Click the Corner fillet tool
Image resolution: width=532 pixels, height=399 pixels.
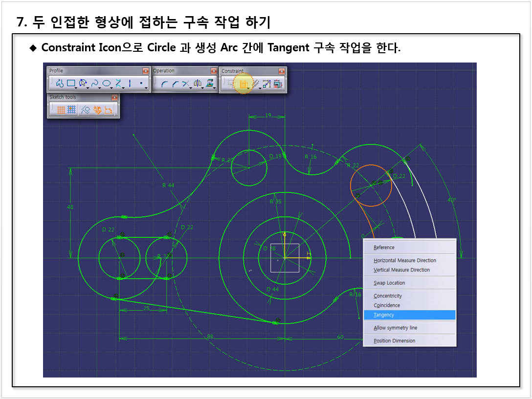click(164, 84)
